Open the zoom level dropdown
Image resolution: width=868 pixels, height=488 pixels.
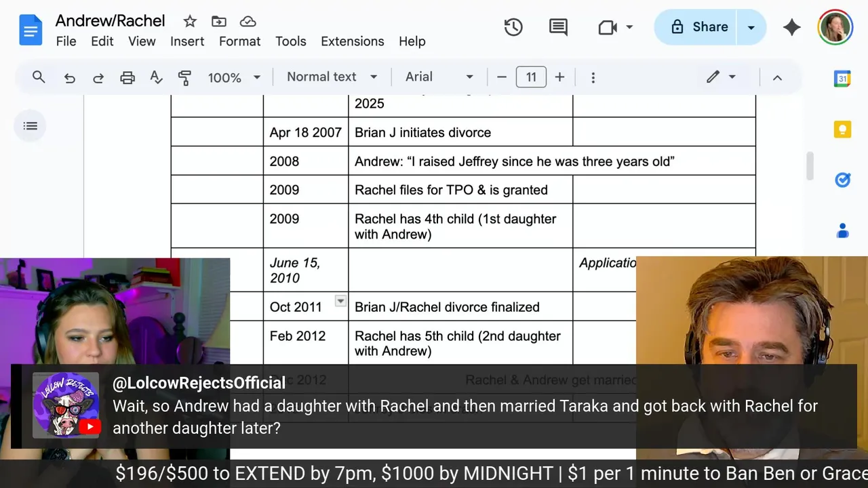233,77
